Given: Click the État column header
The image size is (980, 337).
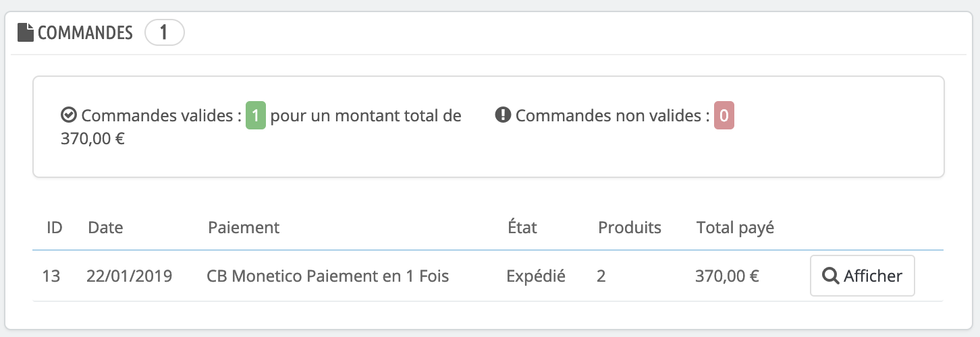Looking at the screenshot, I should 522,227.
